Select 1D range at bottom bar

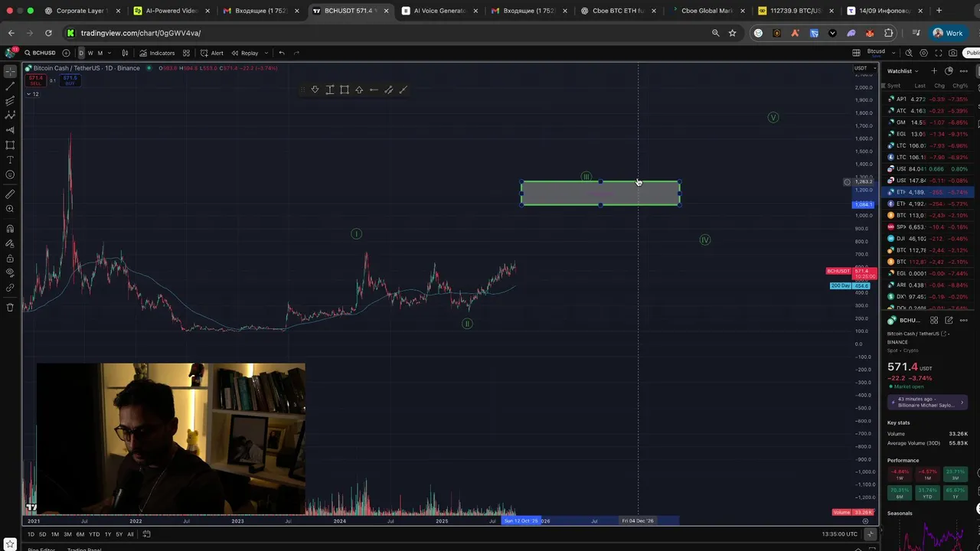coord(31,534)
